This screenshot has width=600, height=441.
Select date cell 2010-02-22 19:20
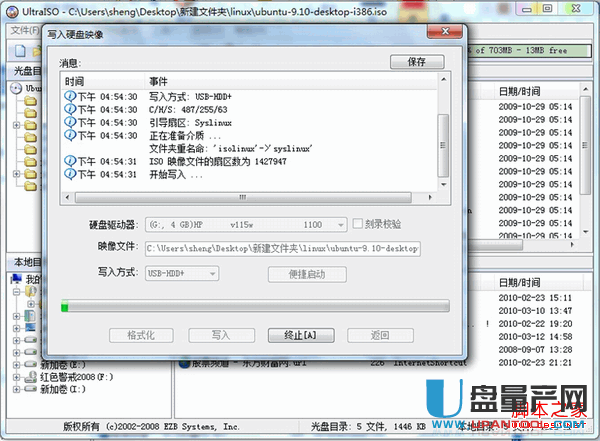[535, 324]
